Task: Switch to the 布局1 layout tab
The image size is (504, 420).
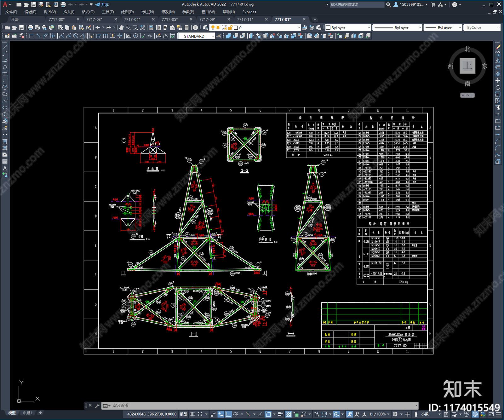Action: pyautogui.click(x=27, y=413)
